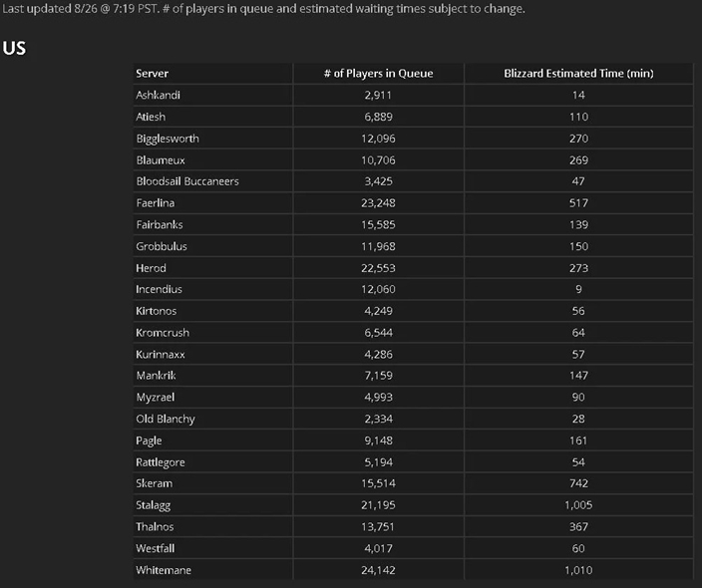Viewport: 702px width, 588px height.
Task: Select the Incendius server name
Action: (159, 289)
